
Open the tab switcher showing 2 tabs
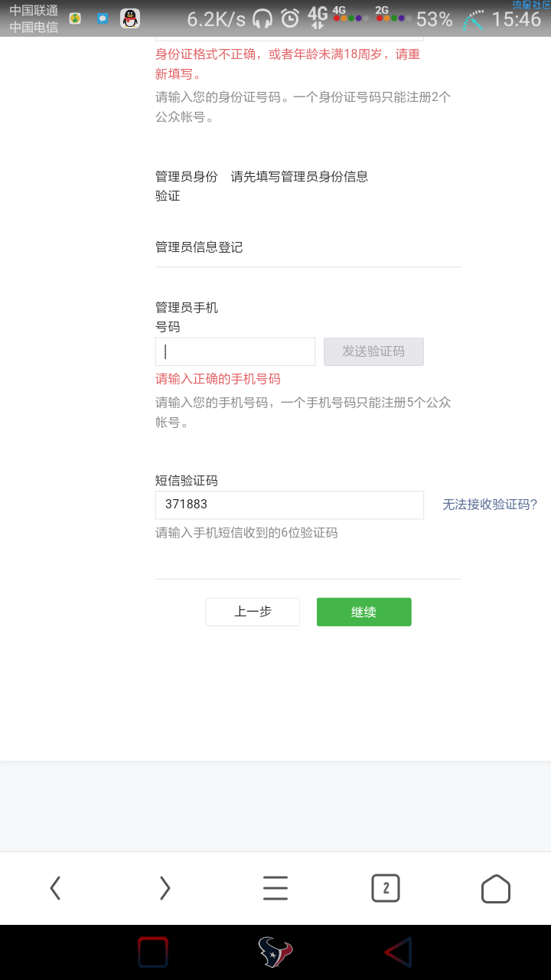pos(386,888)
